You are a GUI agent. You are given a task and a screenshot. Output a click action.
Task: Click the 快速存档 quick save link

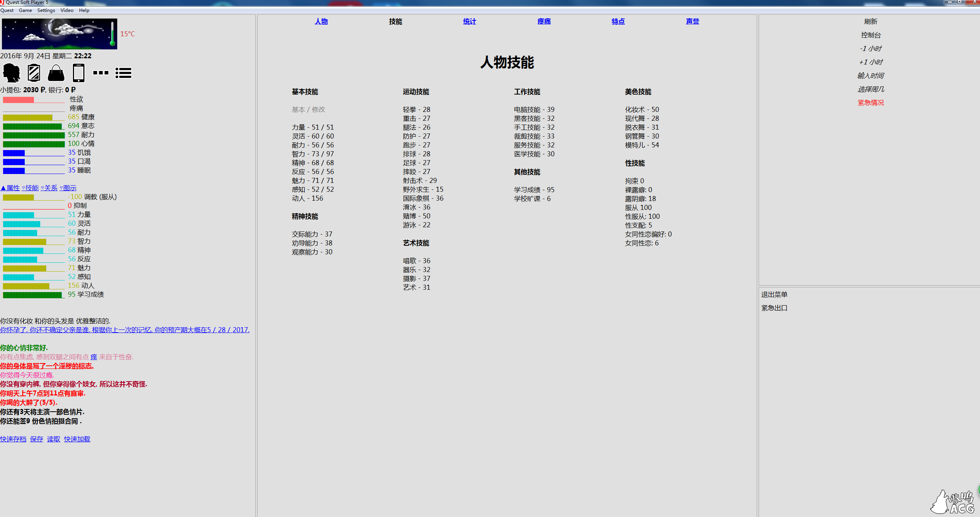(13, 439)
